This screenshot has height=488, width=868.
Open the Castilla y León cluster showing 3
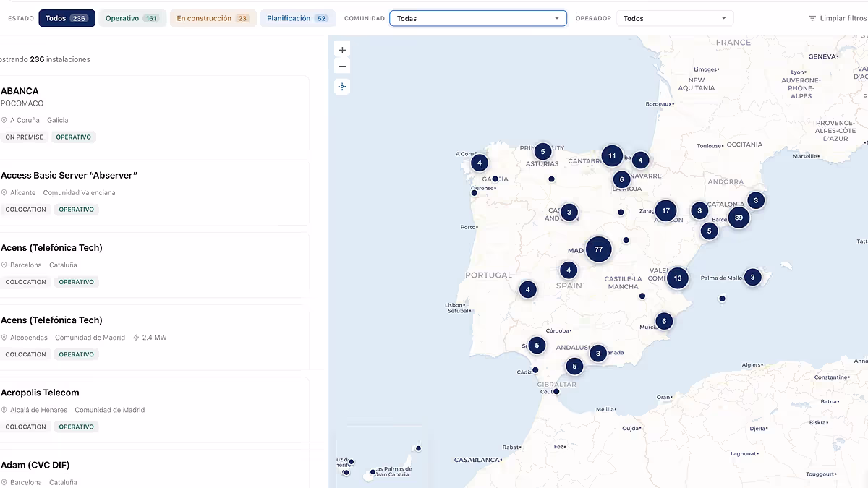click(569, 212)
